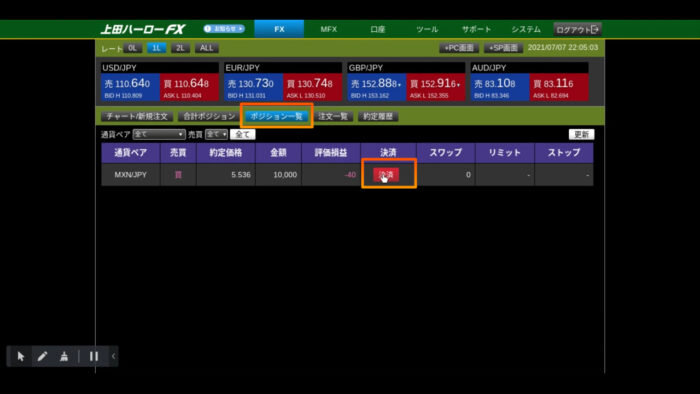The image size is (700, 394).
Task: Select the pencil drawing tool
Action: point(42,356)
